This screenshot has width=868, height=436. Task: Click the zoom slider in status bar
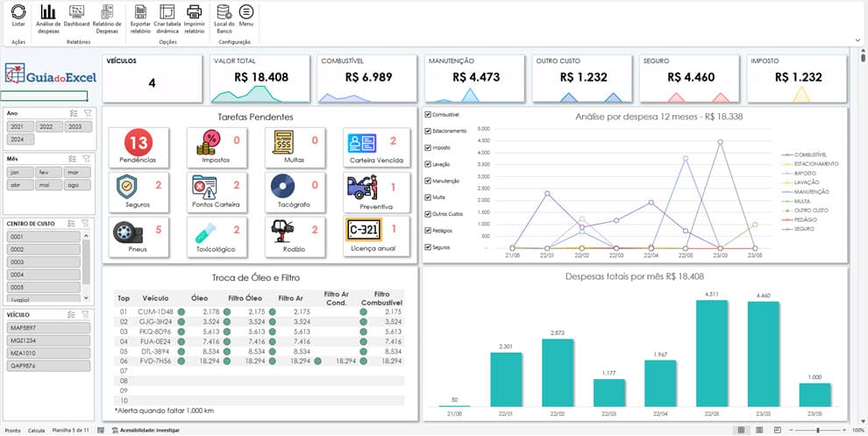(817, 431)
